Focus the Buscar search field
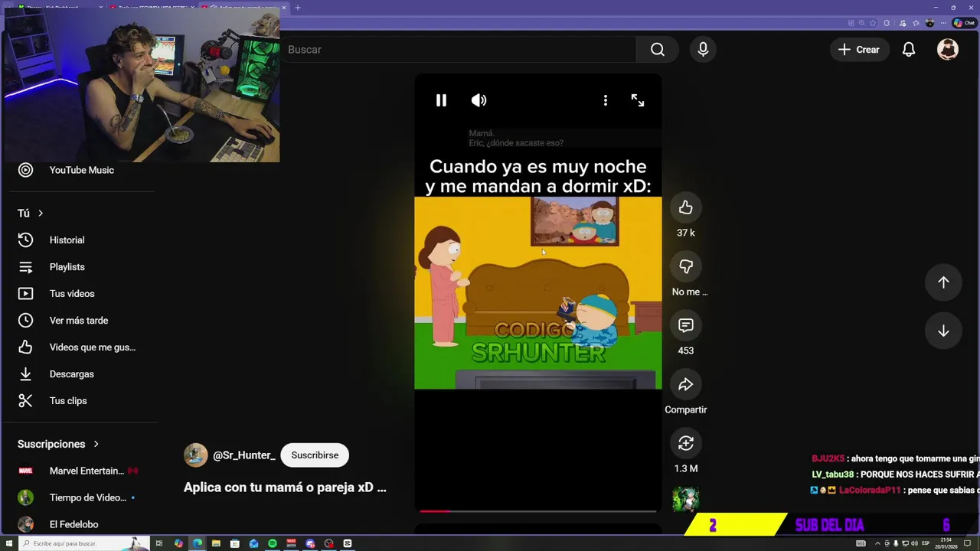980x551 pixels. (459, 50)
